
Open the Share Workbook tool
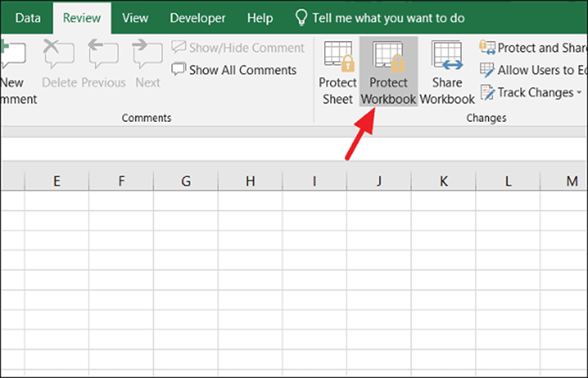click(x=447, y=71)
